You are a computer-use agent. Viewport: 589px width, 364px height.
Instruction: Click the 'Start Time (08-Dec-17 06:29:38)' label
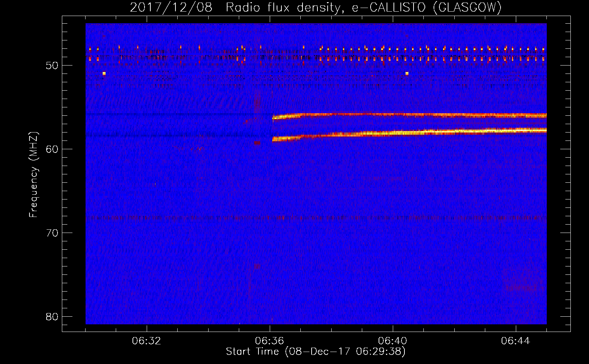coord(316,352)
